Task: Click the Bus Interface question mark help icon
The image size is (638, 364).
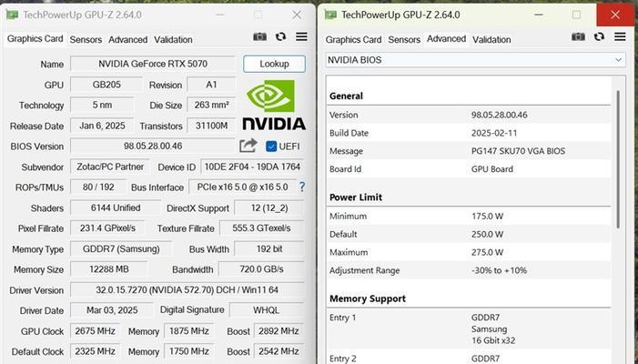Action: tap(302, 187)
